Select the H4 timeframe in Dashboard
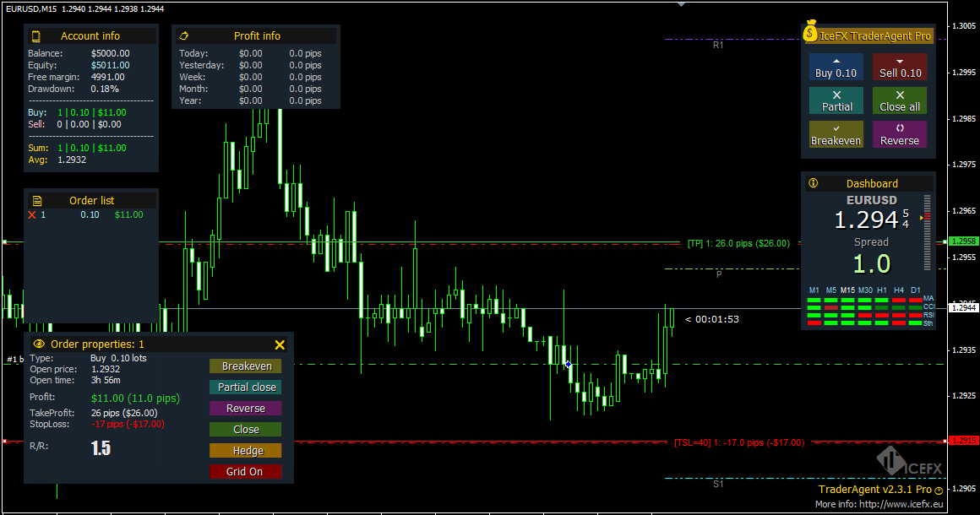980x515 pixels. 901,290
